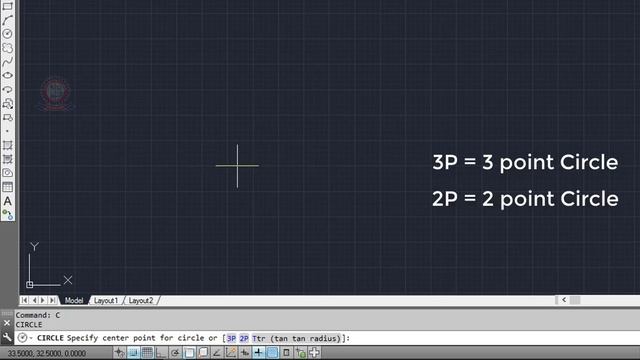Click the coordinates readout 33.5000, 32.5000
The width and height of the screenshot is (640, 360).
tap(47, 353)
